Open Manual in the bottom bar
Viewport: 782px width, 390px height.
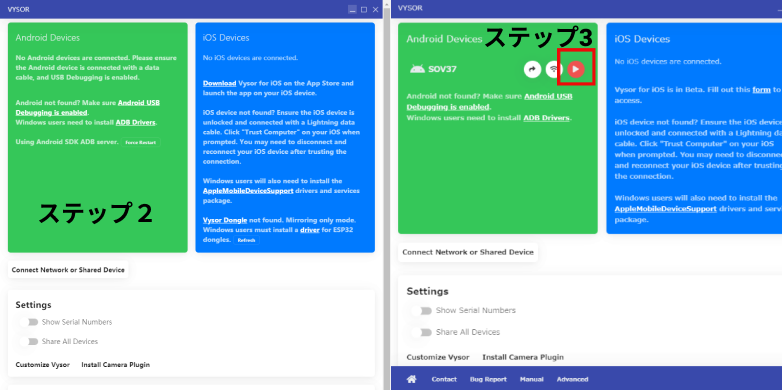pos(532,380)
